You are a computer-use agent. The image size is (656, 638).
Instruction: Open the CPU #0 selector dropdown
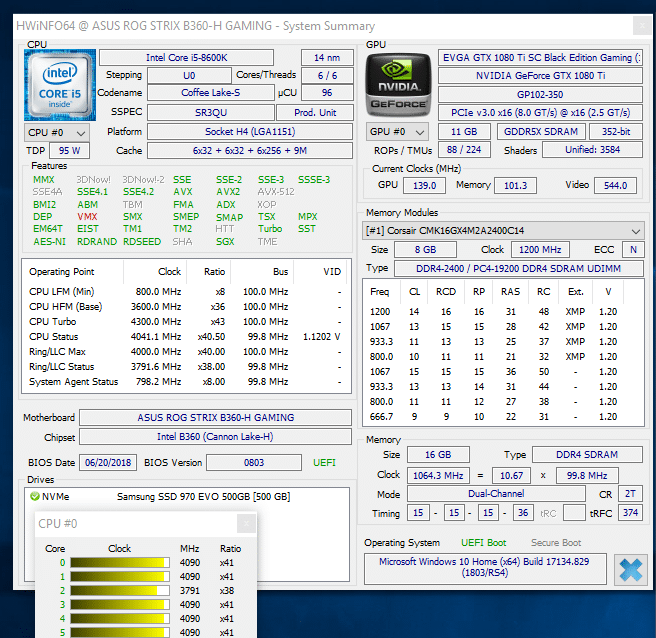point(56,132)
